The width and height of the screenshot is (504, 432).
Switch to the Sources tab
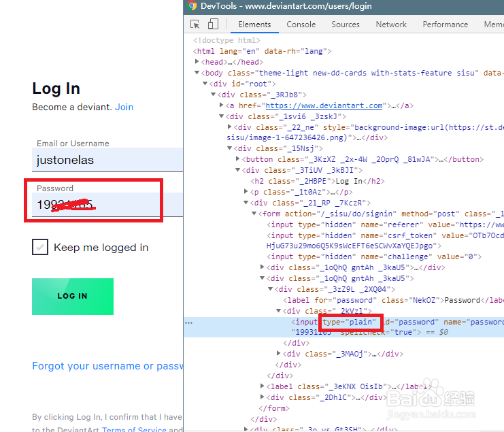(346, 24)
